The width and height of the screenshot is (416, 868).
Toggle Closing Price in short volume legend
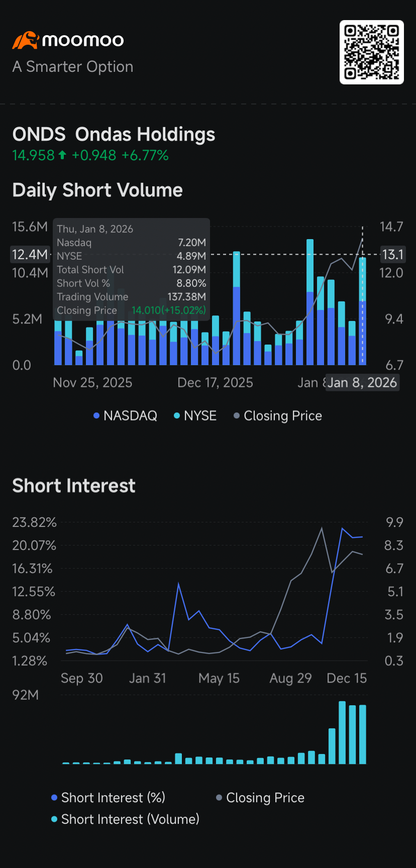pyautogui.click(x=278, y=416)
